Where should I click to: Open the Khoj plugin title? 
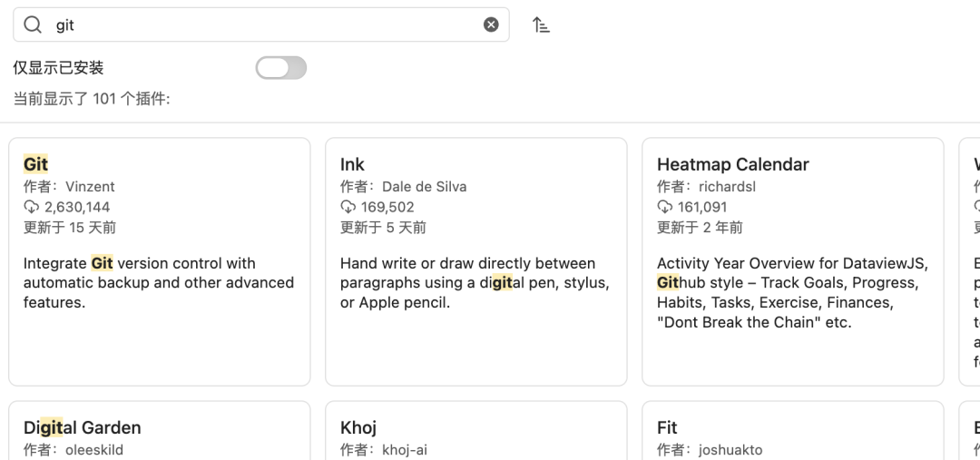(358, 427)
